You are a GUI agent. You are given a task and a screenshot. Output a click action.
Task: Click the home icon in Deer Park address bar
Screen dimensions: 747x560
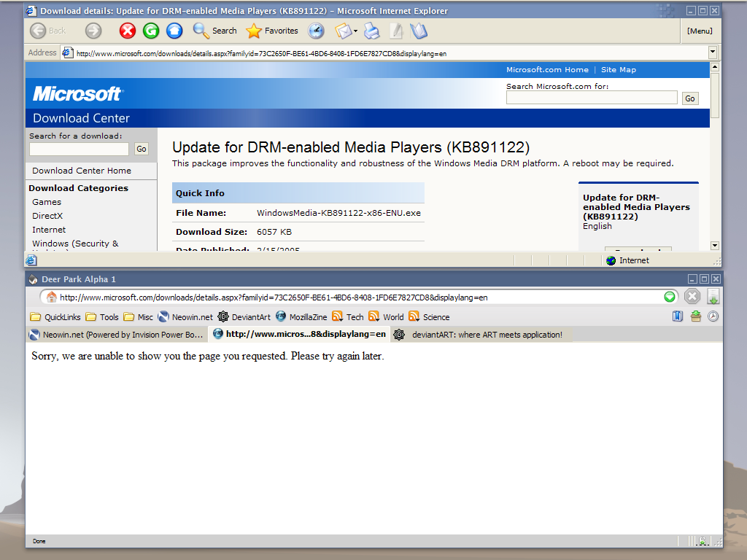[52, 297]
